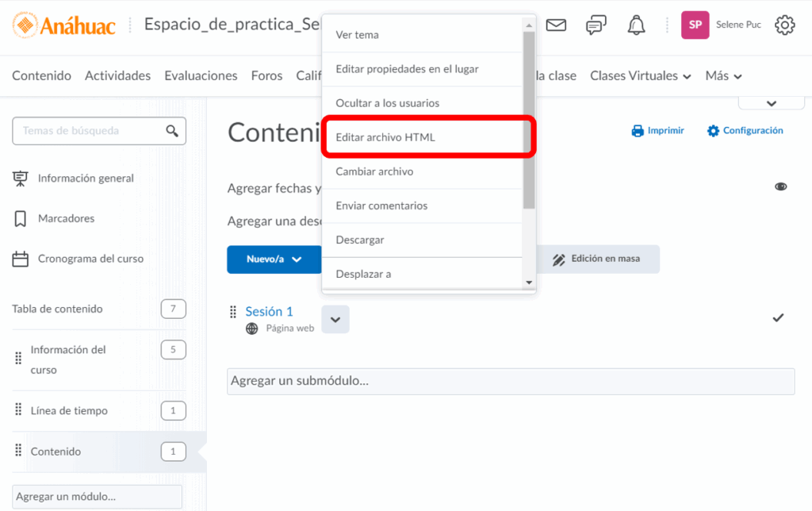
Task: Open the chat messages icon
Action: 596,25
